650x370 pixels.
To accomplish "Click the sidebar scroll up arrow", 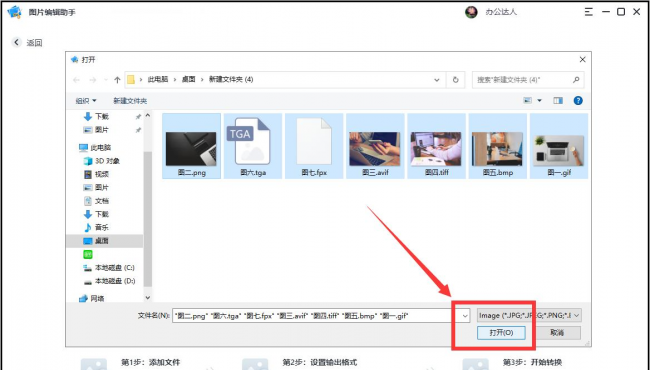I will pos(148,115).
